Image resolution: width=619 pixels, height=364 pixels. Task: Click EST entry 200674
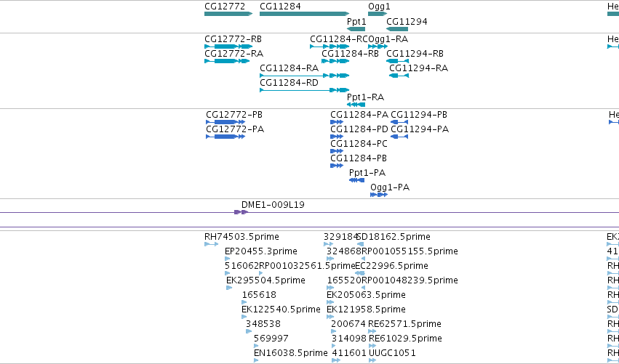(348, 324)
